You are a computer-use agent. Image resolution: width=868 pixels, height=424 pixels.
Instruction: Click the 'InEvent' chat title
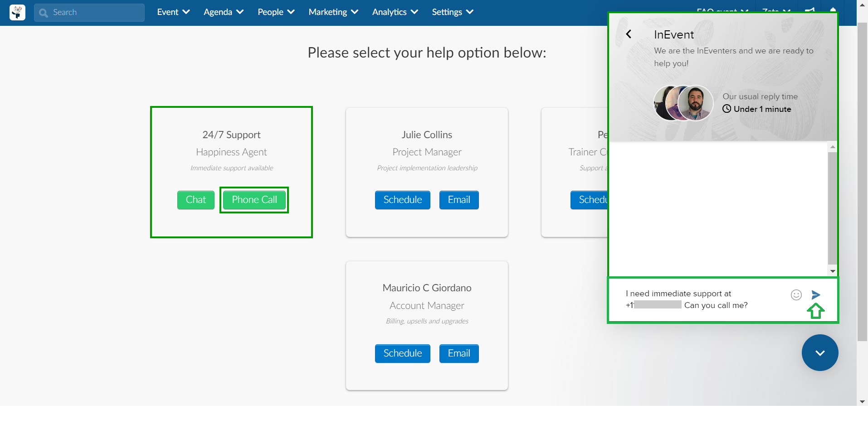tap(674, 35)
